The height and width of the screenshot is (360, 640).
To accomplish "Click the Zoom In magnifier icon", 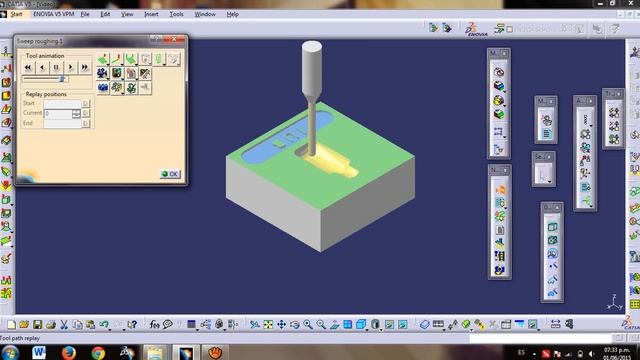I will 308,324.
